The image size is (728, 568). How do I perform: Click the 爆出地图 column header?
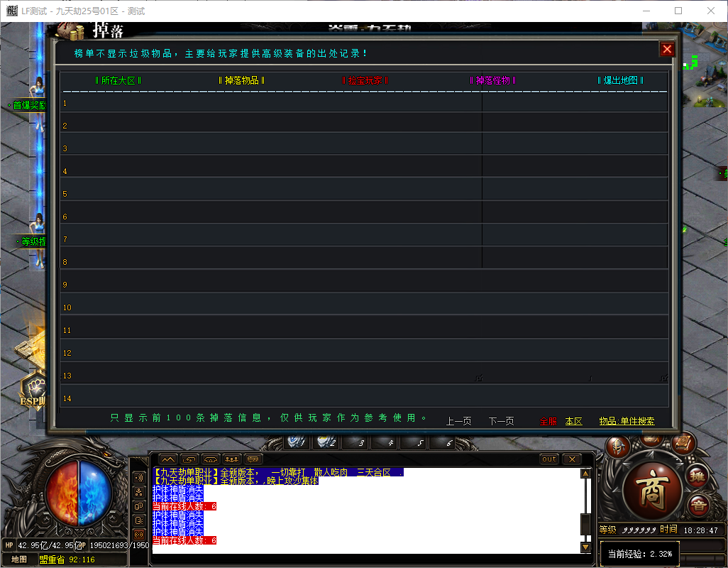(621, 80)
